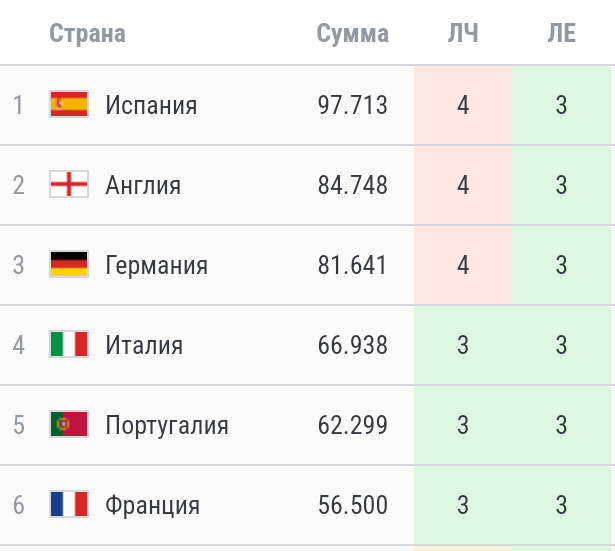The width and height of the screenshot is (615, 551).
Task: Click the Spain flag icon
Action: point(69,104)
